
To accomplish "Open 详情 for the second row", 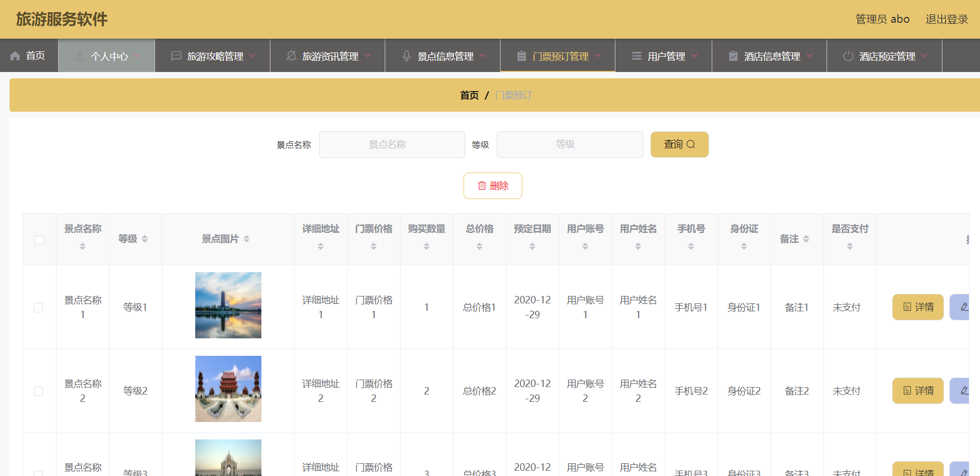I will [x=918, y=391].
